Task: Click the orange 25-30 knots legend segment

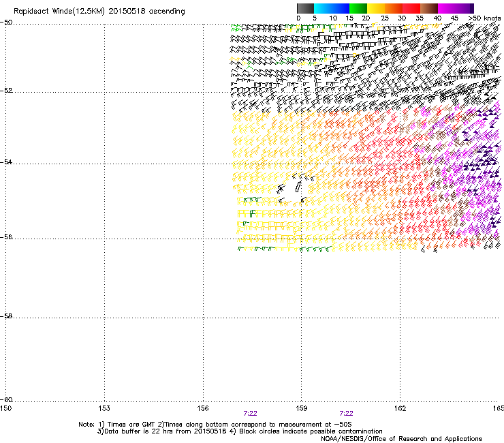Action: tap(394, 8)
